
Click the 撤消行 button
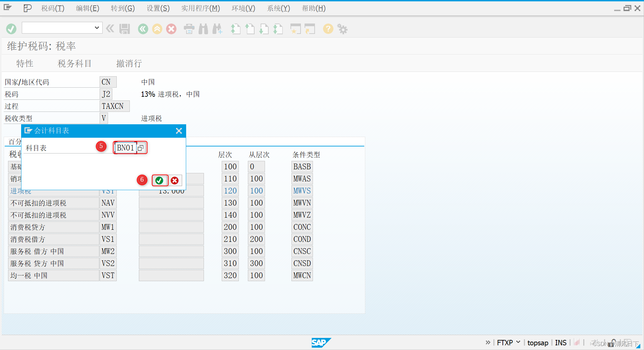[129, 63]
